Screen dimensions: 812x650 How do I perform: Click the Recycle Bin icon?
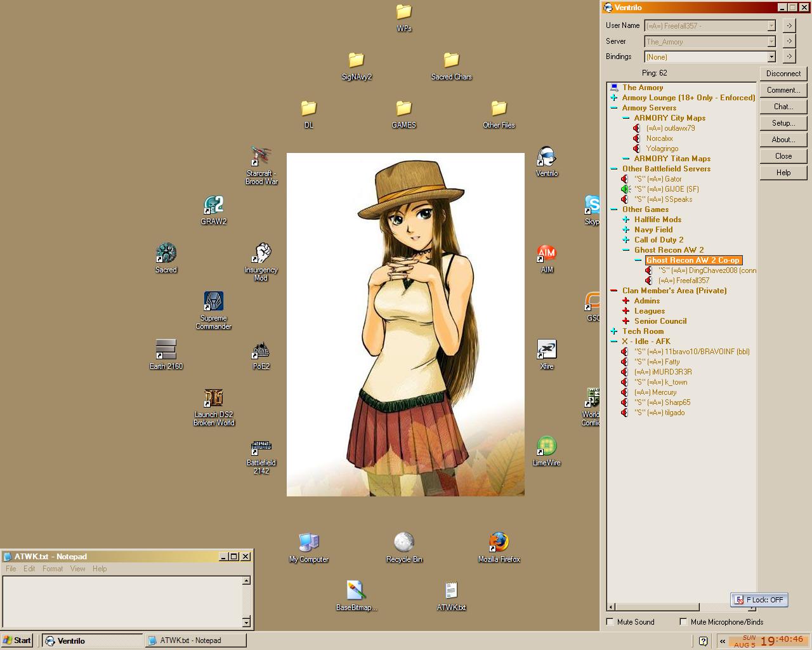pyautogui.click(x=403, y=543)
